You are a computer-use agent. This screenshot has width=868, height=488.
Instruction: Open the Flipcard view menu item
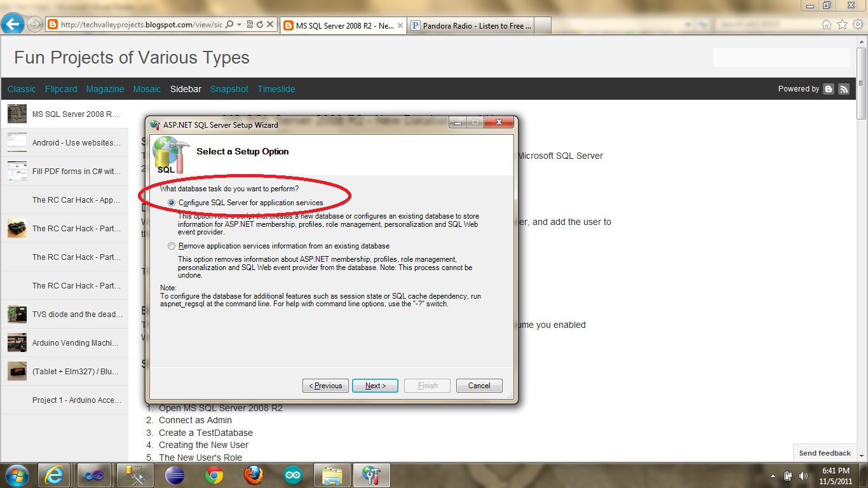(61, 89)
